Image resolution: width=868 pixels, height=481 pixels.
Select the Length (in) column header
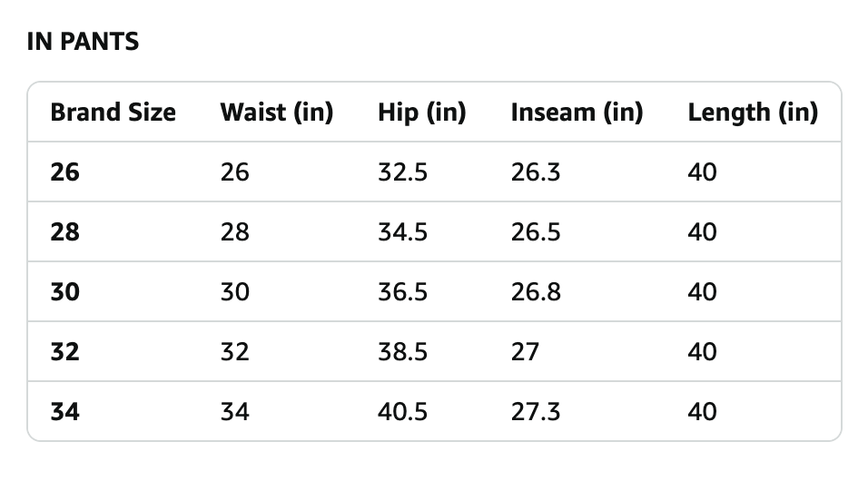(x=753, y=113)
